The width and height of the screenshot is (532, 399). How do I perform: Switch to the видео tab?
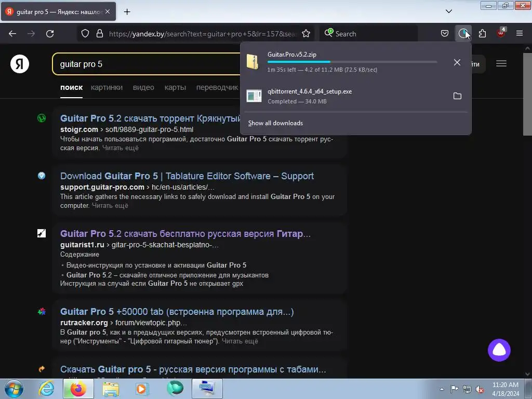click(x=143, y=87)
